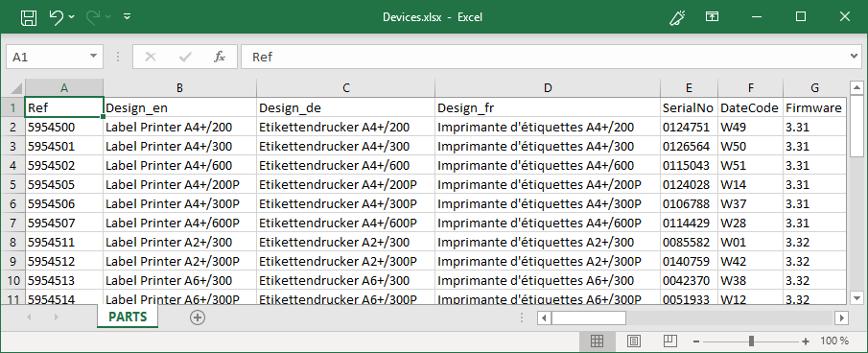The width and height of the screenshot is (868, 353).
Task: Select row 5 header
Action: click(12, 184)
